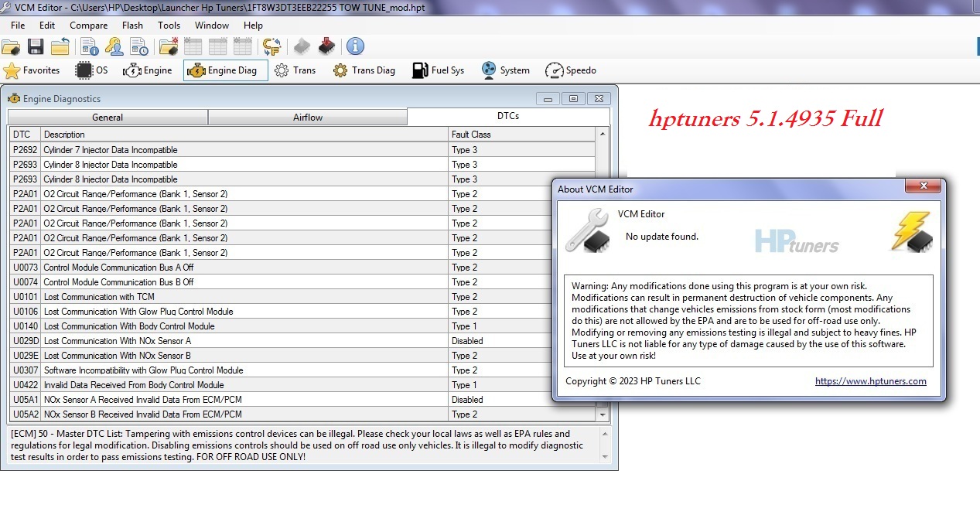Minimize the Engine Diagnostics window
Viewport: 980px width, 532px height.
(x=548, y=99)
